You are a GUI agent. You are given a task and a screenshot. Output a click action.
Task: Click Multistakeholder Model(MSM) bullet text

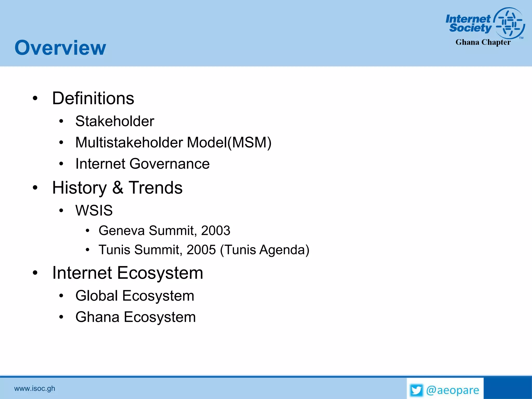click(x=173, y=142)
